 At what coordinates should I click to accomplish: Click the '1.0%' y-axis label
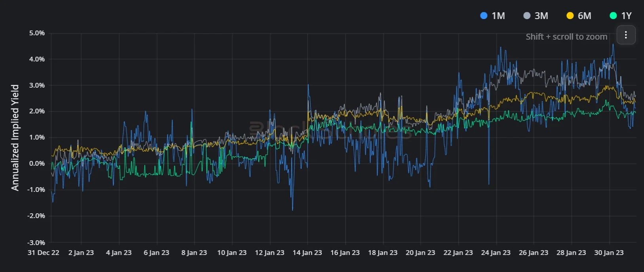pos(37,137)
